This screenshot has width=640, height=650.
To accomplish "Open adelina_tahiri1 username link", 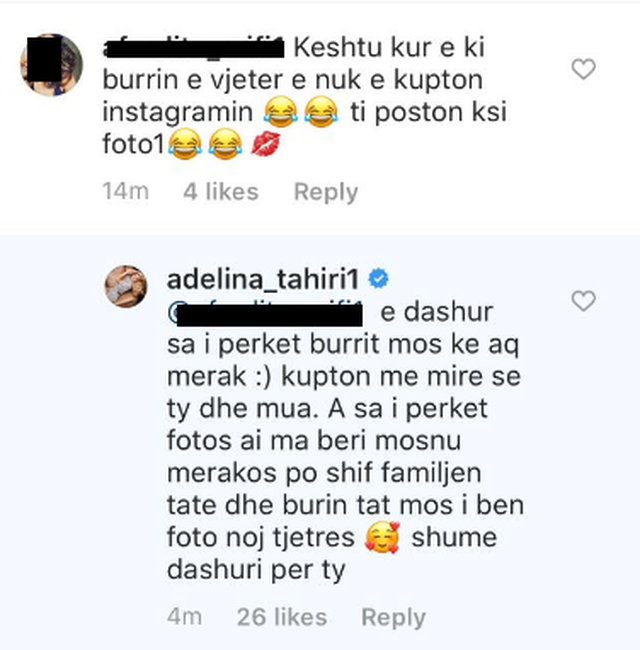I will [263, 280].
